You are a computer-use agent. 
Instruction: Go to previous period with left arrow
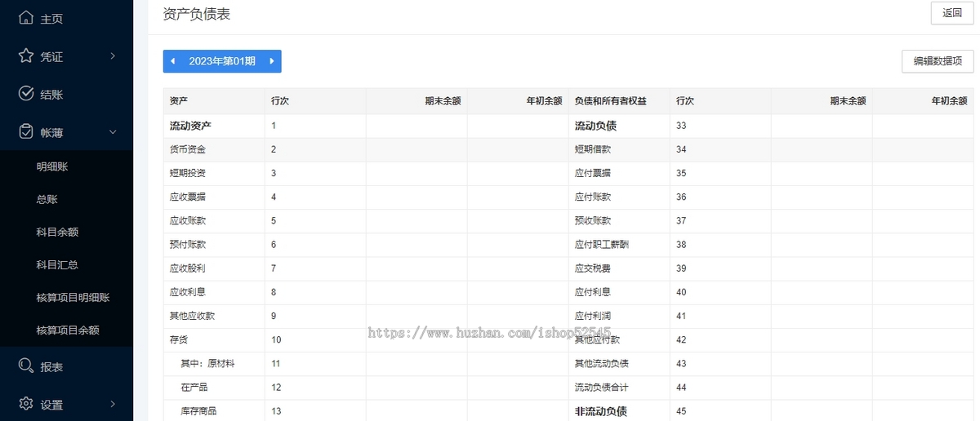[x=172, y=61]
